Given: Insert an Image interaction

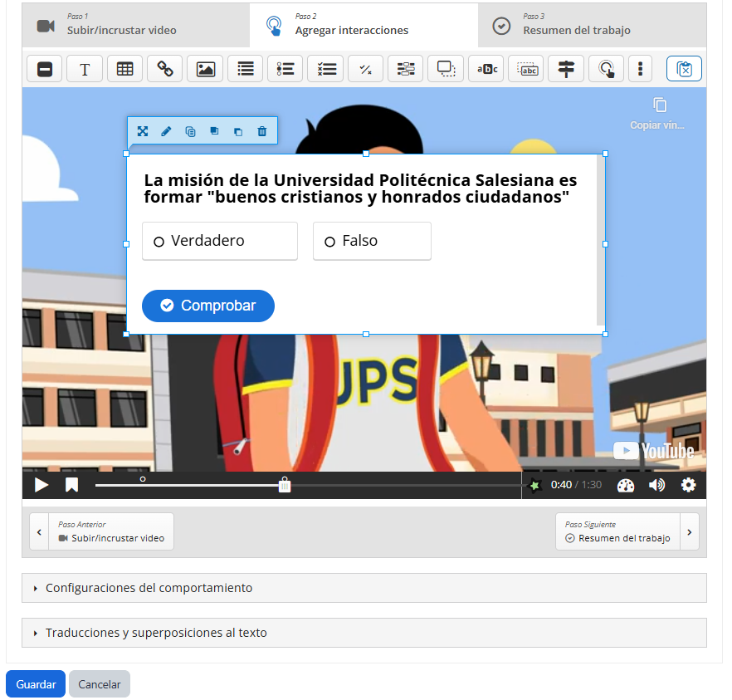Looking at the screenshot, I should [x=205, y=69].
